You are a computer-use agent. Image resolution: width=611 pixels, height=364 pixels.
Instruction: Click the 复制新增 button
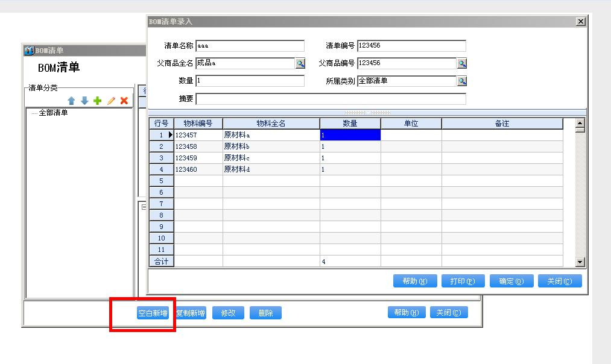coord(190,313)
